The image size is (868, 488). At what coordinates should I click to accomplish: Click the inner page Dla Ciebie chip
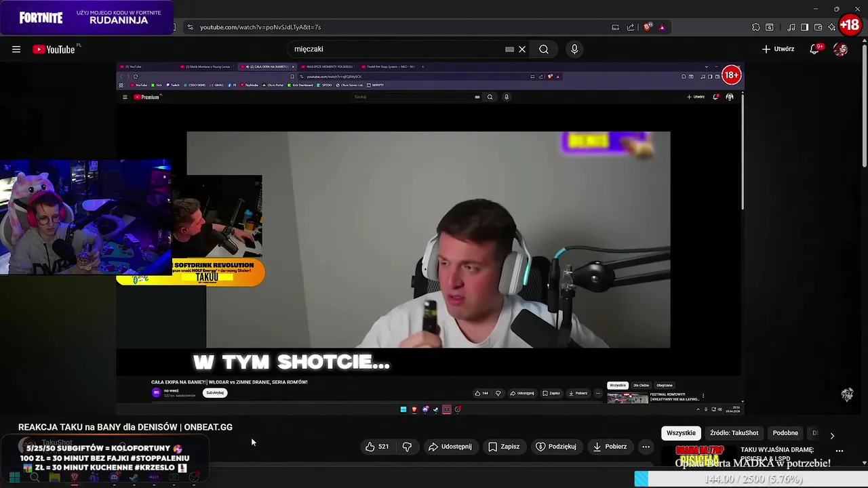pos(641,385)
